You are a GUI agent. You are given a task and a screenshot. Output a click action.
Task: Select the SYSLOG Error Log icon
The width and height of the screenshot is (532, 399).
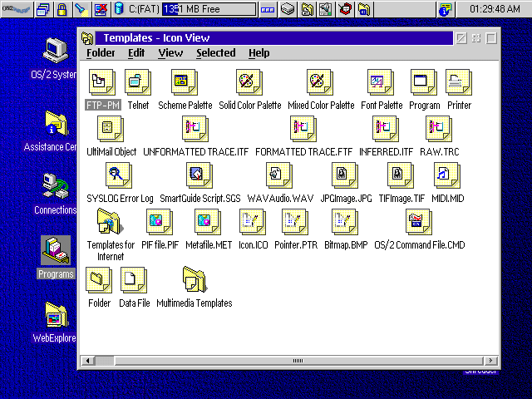coord(119,175)
